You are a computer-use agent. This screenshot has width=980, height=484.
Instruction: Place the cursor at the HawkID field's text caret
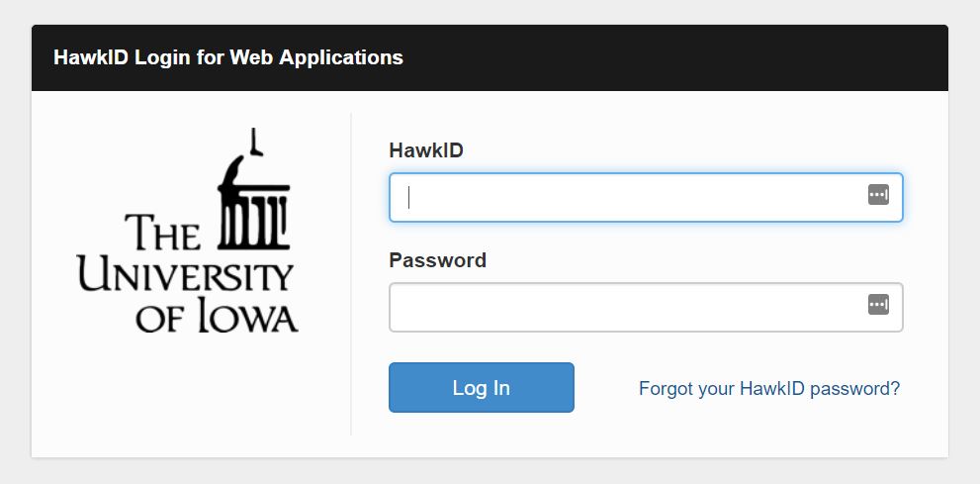pyautogui.click(x=409, y=198)
